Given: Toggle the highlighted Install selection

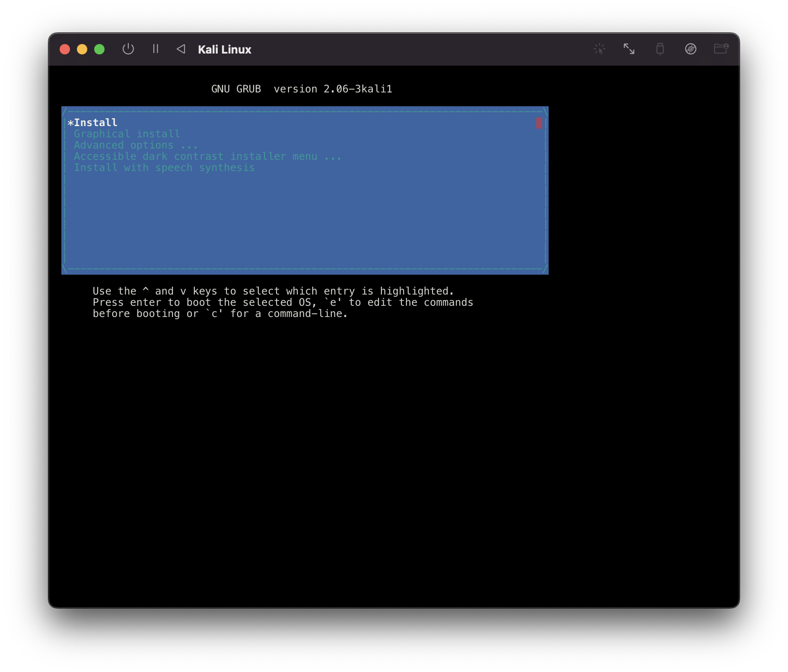Looking at the screenshot, I should (x=95, y=122).
